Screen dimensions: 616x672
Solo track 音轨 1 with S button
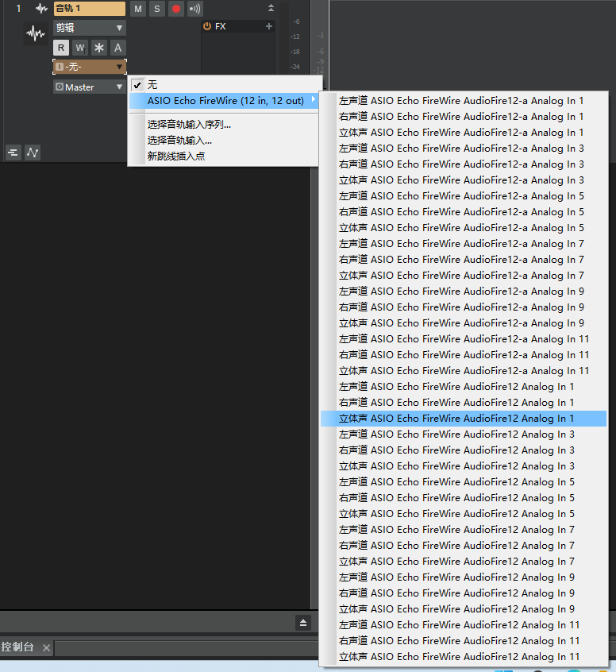point(157,9)
